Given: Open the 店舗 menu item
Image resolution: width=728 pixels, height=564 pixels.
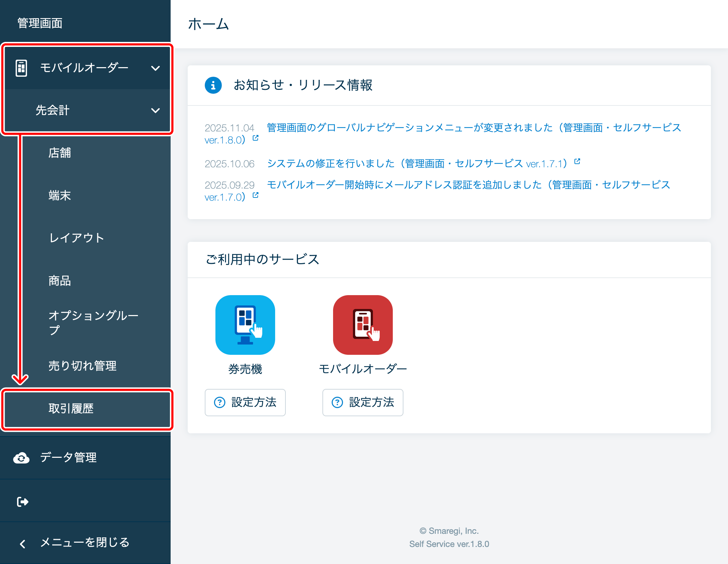Looking at the screenshot, I should pos(60,153).
